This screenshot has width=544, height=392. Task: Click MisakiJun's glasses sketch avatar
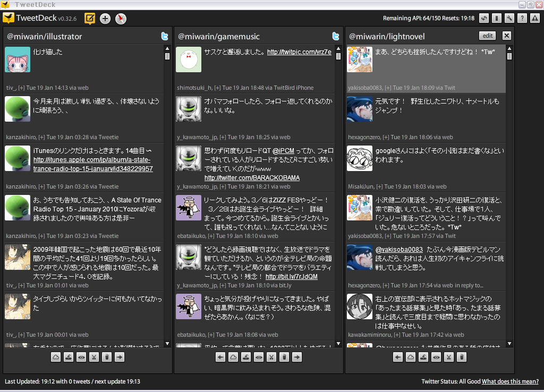click(x=360, y=158)
